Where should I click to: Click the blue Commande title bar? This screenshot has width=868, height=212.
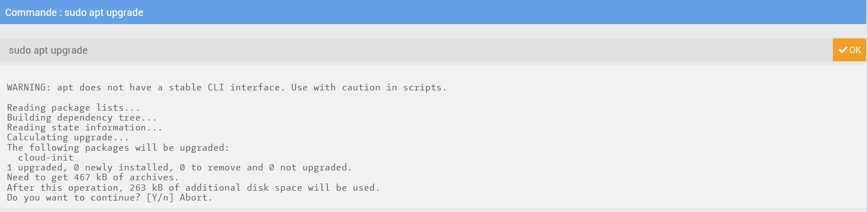coord(434,12)
